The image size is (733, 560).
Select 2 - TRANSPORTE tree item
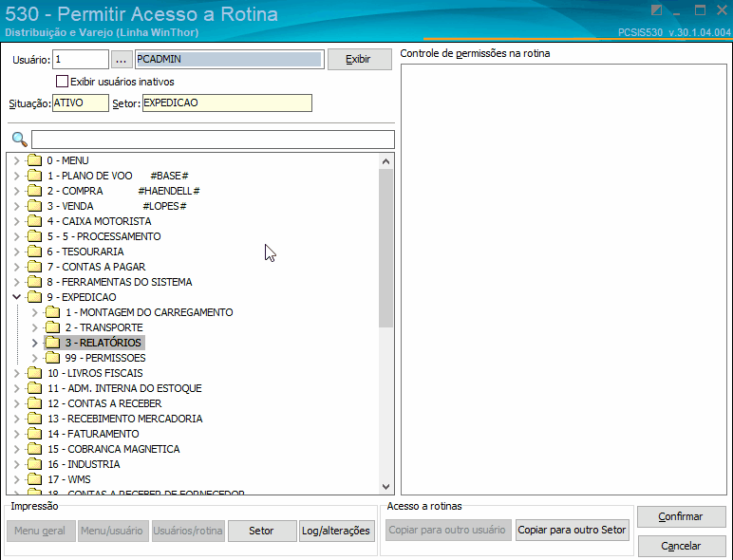tap(103, 327)
